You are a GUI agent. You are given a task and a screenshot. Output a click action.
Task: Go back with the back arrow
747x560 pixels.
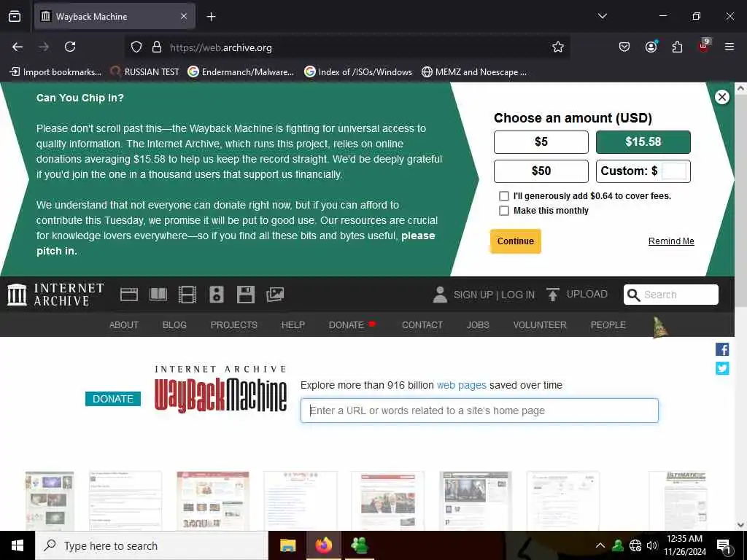click(x=18, y=47)
